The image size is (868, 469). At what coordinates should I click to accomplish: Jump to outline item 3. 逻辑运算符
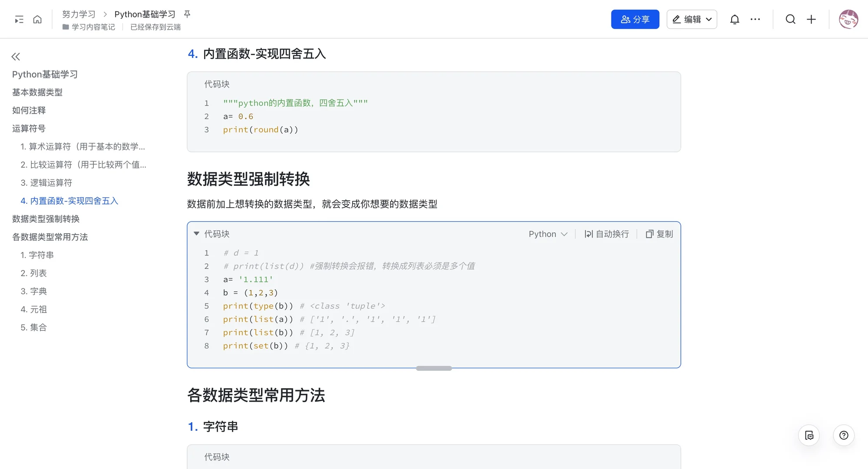pos(50,182)
